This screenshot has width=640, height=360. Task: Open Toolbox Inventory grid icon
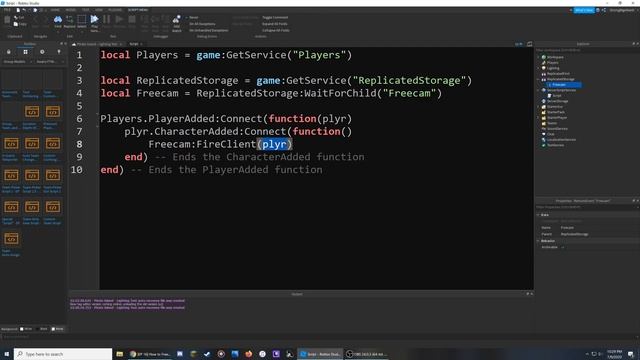pyautogui.click(x=25, y=52)
